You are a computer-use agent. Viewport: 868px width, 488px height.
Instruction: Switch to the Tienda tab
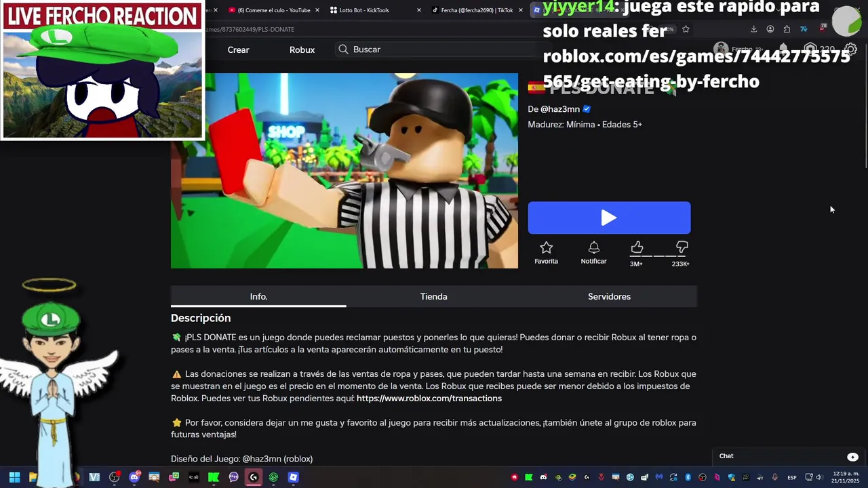[x=434, y=296]
